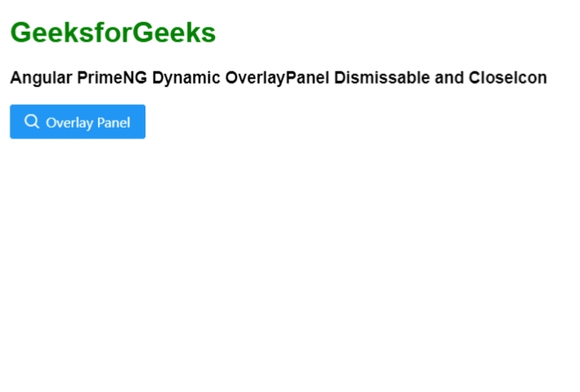This screenshot has height=392, width=580.
Task: Open the Overlay Panel button
Action: tap(78, 122)
